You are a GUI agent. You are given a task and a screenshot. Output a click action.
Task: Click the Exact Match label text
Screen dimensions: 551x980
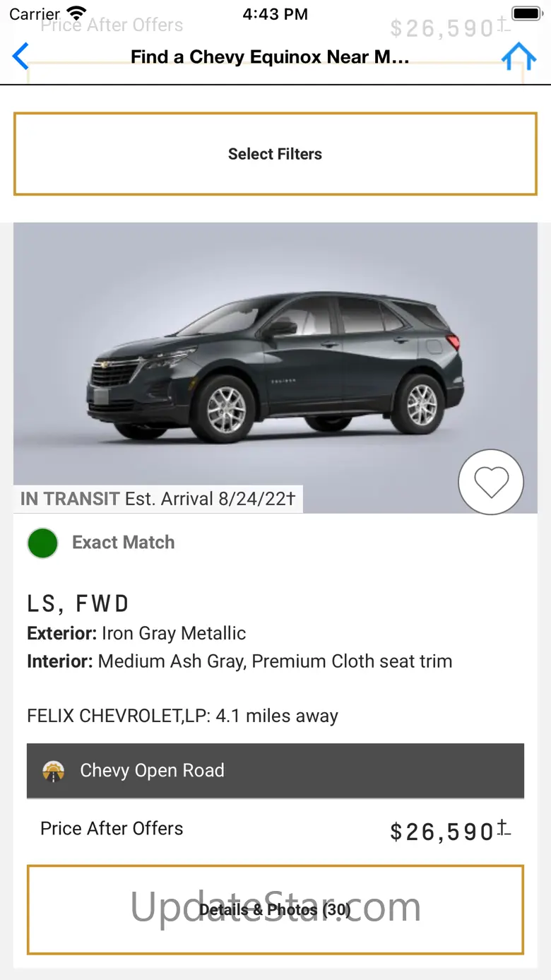124,543
